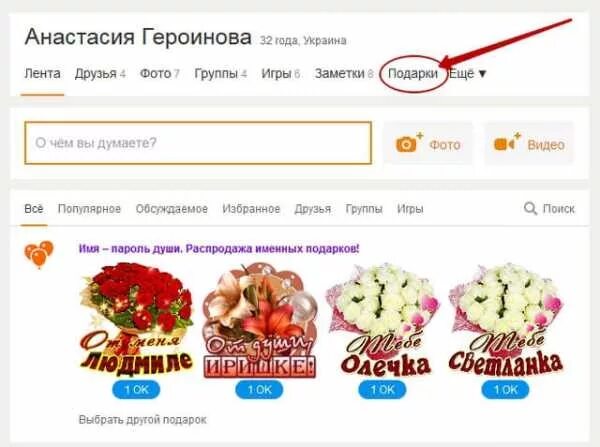Click Выбрать другой подарок link
600x447 pixels.
click(142, 420)
